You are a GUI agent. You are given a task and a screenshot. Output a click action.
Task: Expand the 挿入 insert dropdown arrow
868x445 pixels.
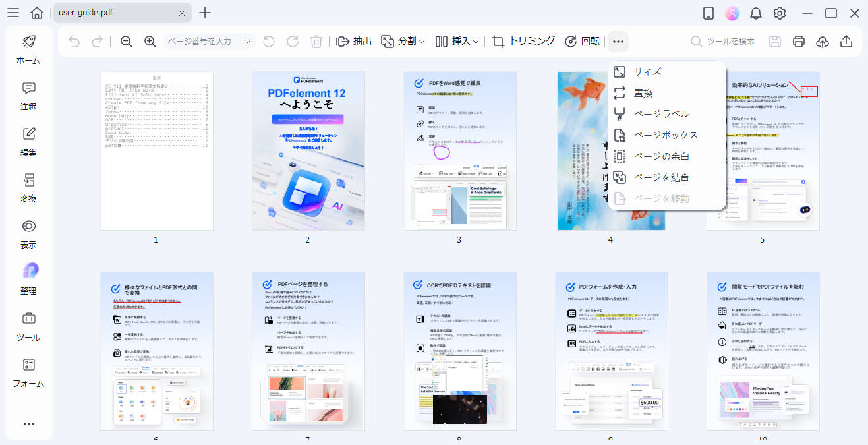477,41
